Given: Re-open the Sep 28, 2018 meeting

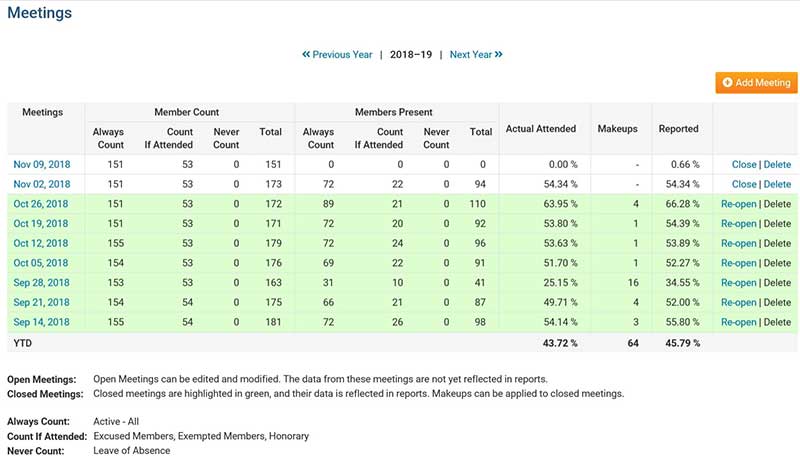Looking at the screenshot, I should coord(738,283).
